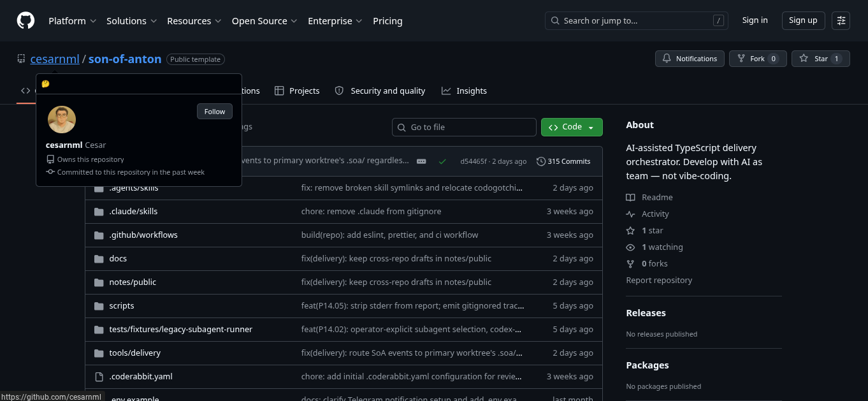Open the docs folder name
This screenshot has width=868, height=401.
click(x=118, y=258)
